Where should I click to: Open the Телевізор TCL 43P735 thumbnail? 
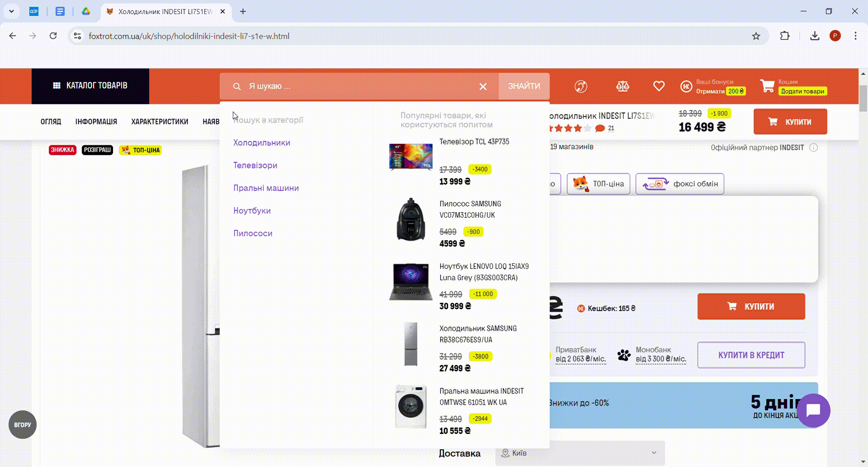click(411, 156)
